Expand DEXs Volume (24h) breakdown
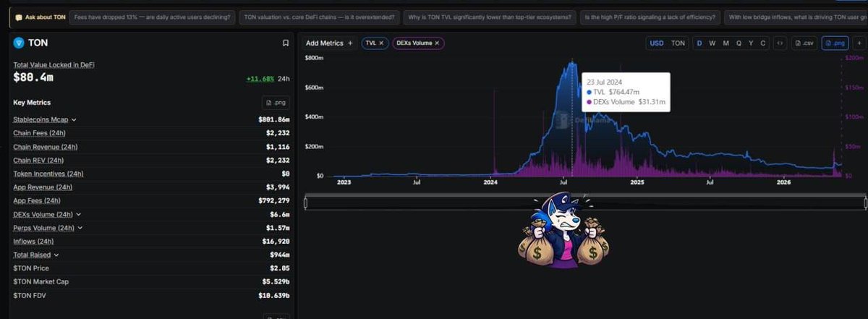This screenshot has width=868, height=319. (x=78, y=214)
